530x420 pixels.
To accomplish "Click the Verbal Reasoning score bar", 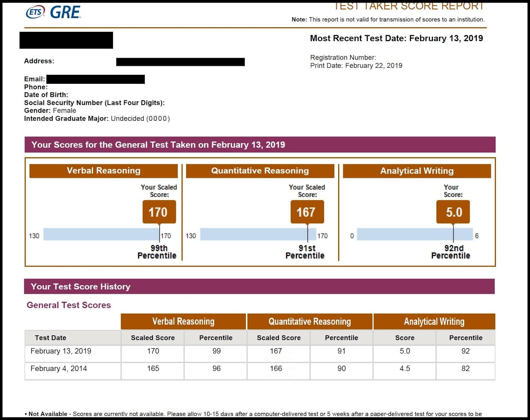I will click(101, 234).
